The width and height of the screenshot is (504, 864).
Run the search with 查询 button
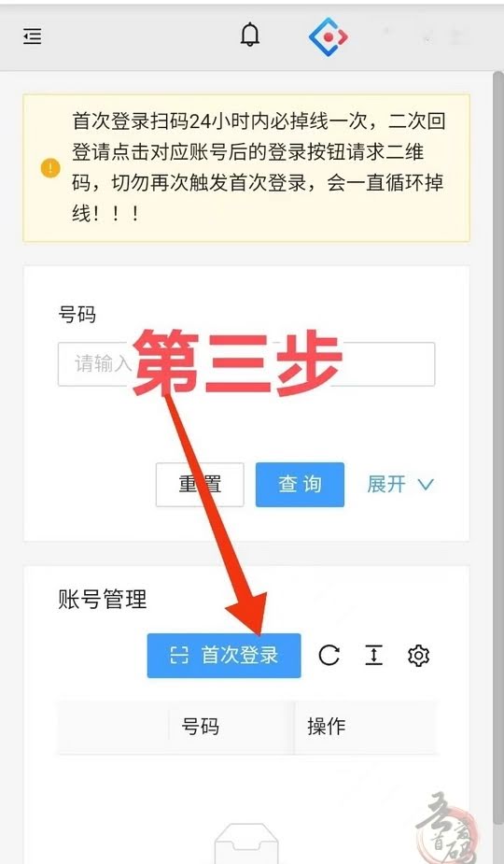click(301, 485)
